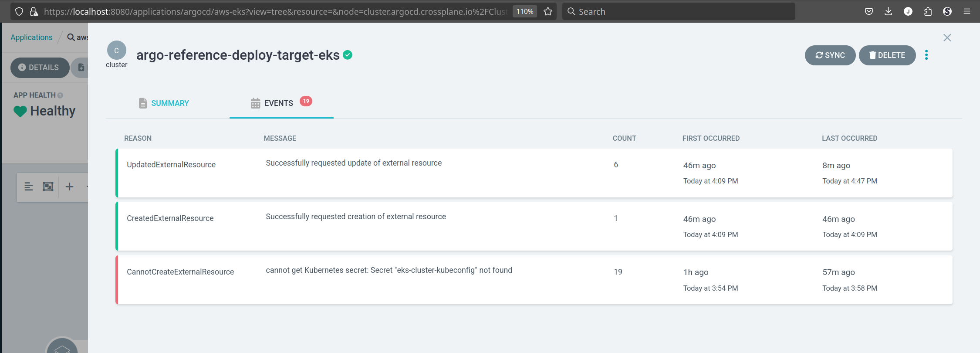Click the site security lock icon
This screenshot has height=353, width=980.
click(x=34, y=12)
